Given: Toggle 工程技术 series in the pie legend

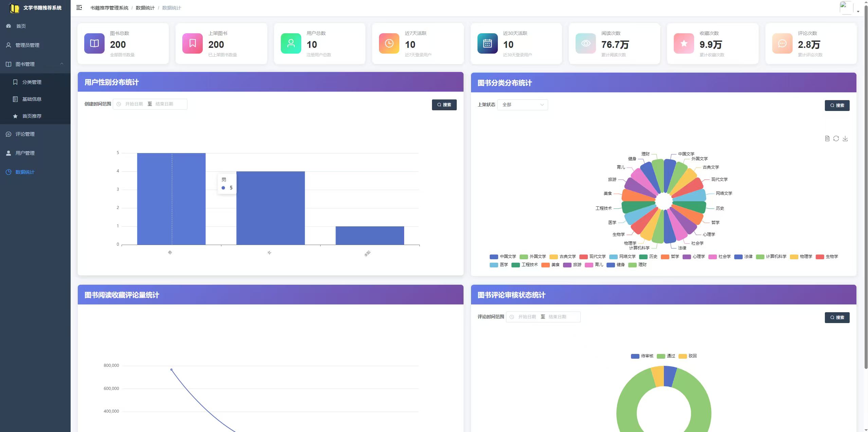Looking at the screenshot, I should coord(525,265).
